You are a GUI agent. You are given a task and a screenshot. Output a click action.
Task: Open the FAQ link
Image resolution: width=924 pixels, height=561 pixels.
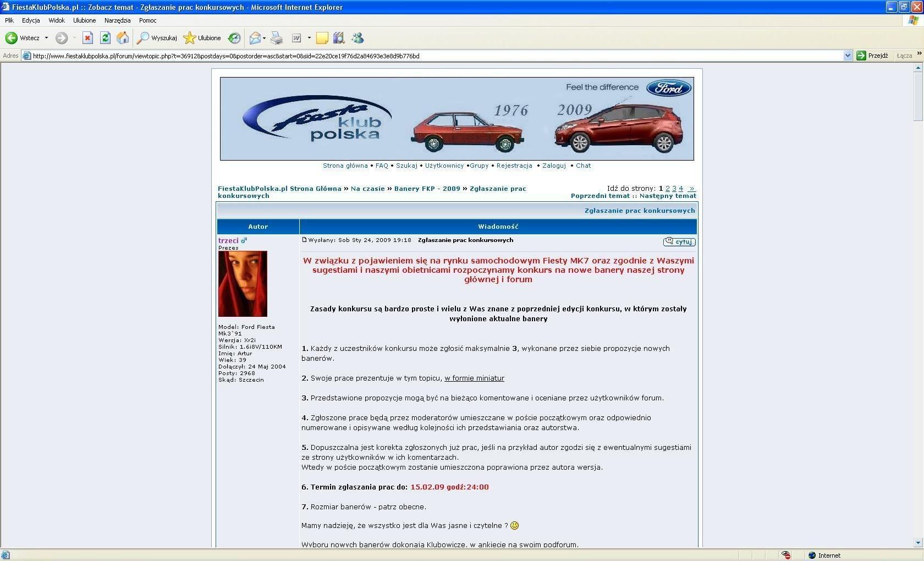382,166
